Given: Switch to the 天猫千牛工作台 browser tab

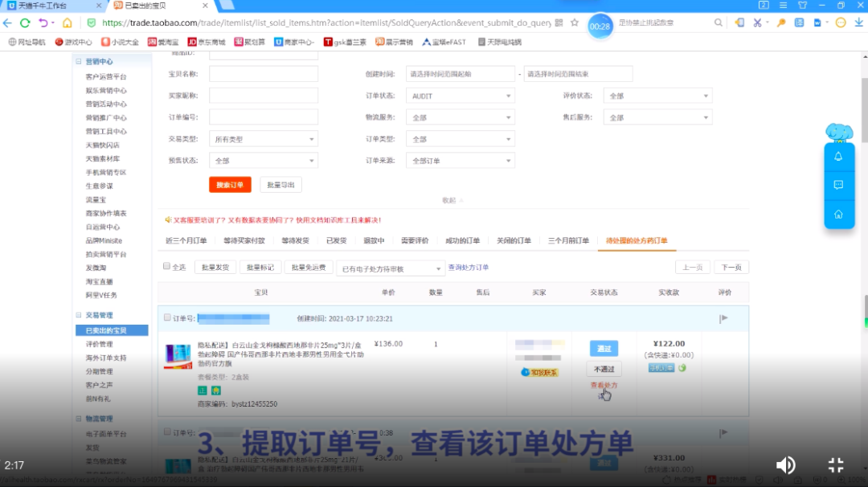Looking at the screenshot, I should pyautogui.click(x=53, y=6).
